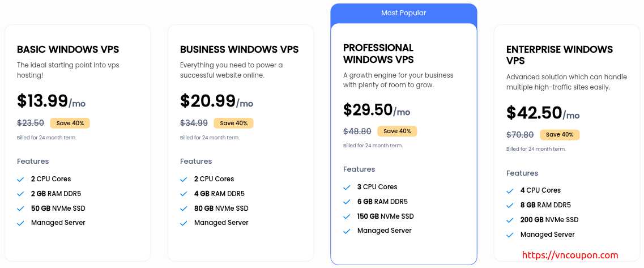Click the $29.50/mo price
Viewport: 644px width, 268px height.
pos(377,109)
